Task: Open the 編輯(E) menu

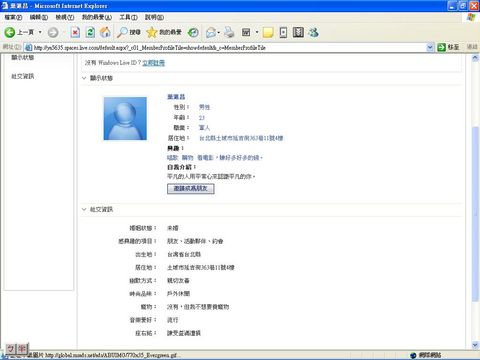Action: point(39,17)
